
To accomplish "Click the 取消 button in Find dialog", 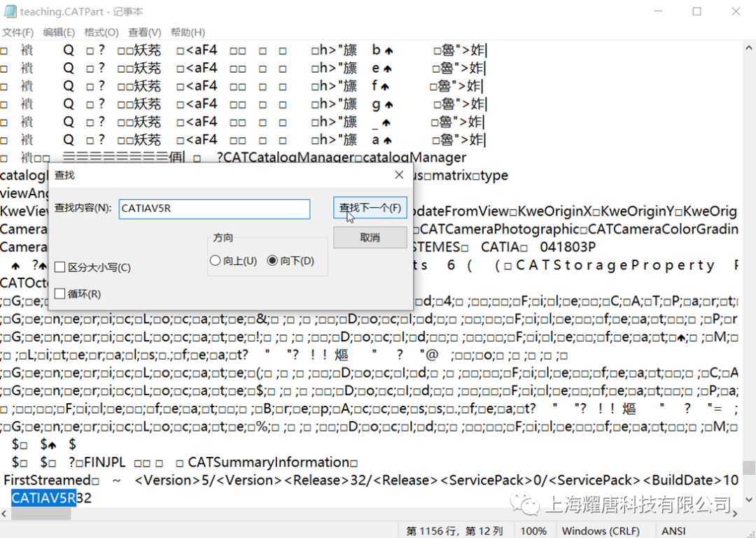I will coord(370,237).
